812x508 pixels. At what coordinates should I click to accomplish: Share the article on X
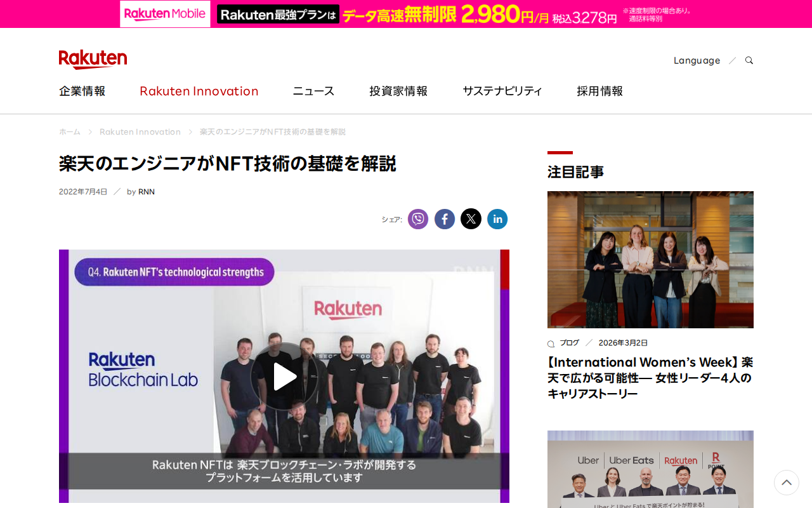471,219
